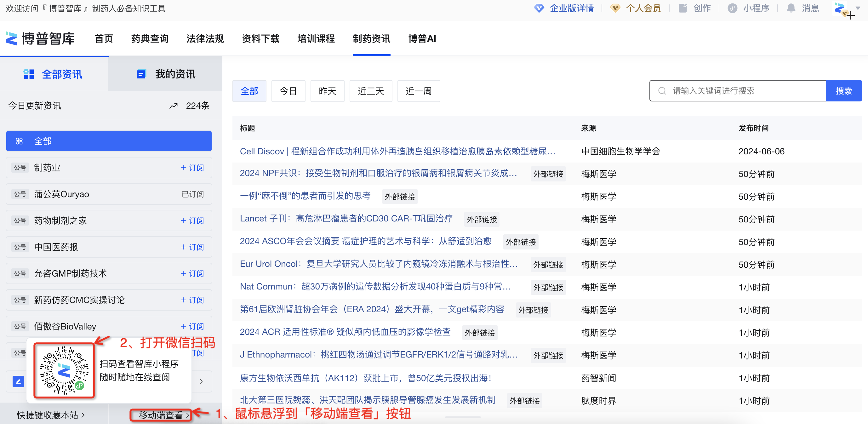Open the 2024 NPF共识 article

coord(378,173)
